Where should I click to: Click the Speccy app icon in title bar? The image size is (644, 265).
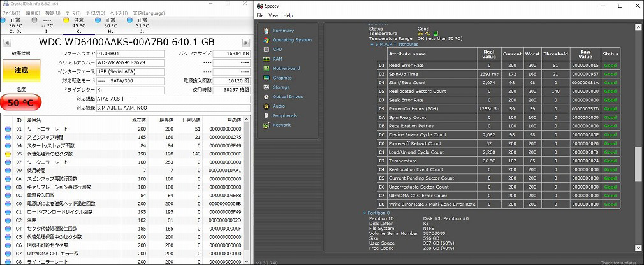point(260,5)
